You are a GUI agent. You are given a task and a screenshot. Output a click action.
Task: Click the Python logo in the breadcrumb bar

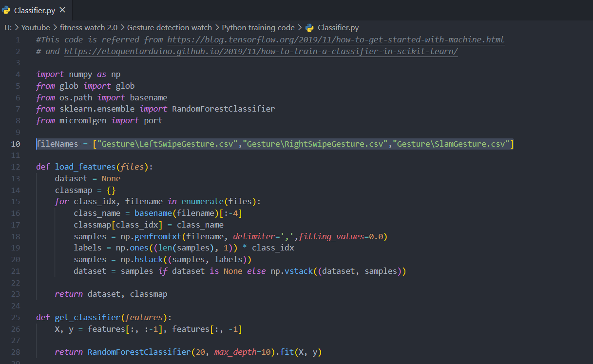[x=309, y=28]
